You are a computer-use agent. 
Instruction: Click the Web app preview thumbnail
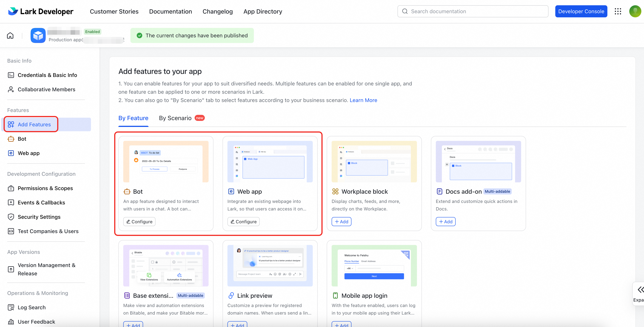click(270, 162)
